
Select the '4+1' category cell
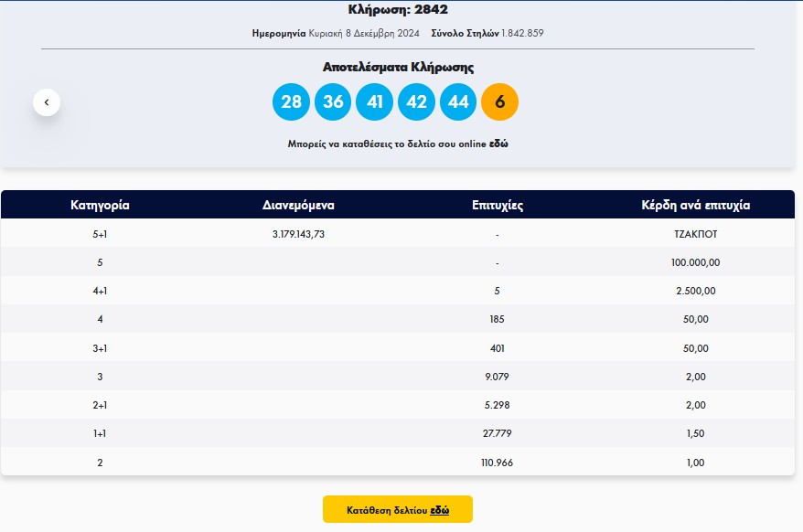coord(100,291)
